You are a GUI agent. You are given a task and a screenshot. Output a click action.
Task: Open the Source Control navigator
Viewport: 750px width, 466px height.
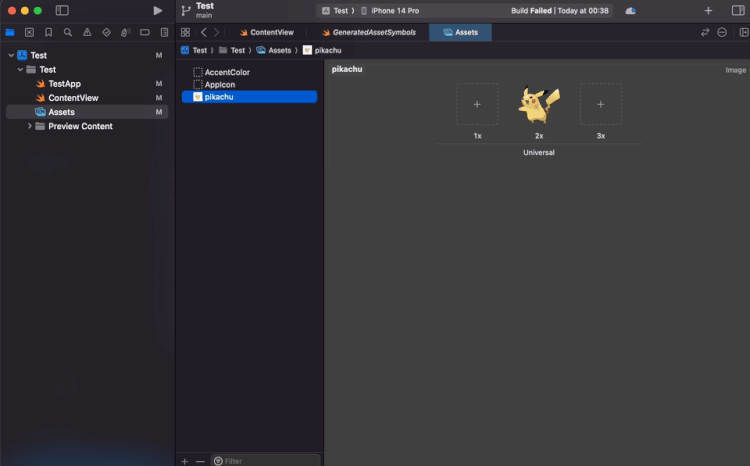[29, 33]
